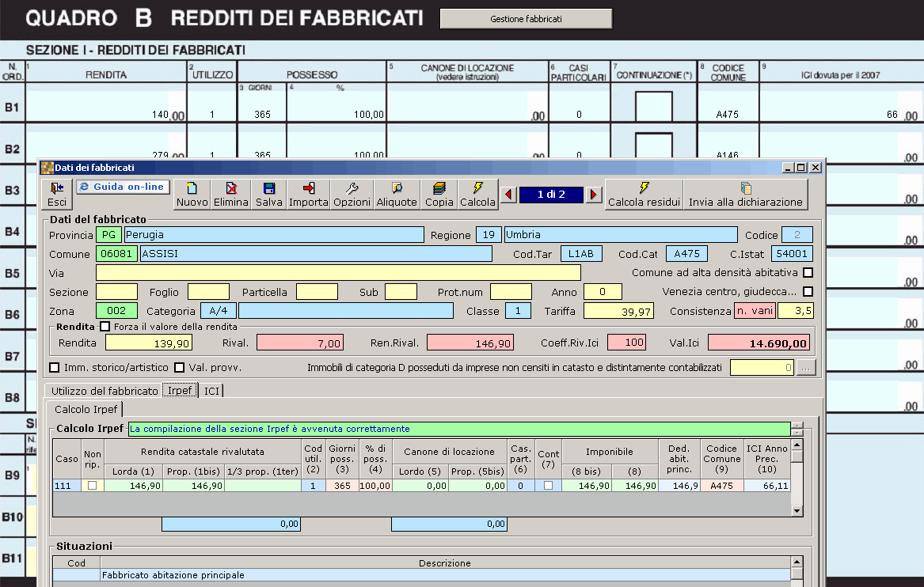
Task: Open the ellipsis browse button for categoria D
Action: (805, 367)
